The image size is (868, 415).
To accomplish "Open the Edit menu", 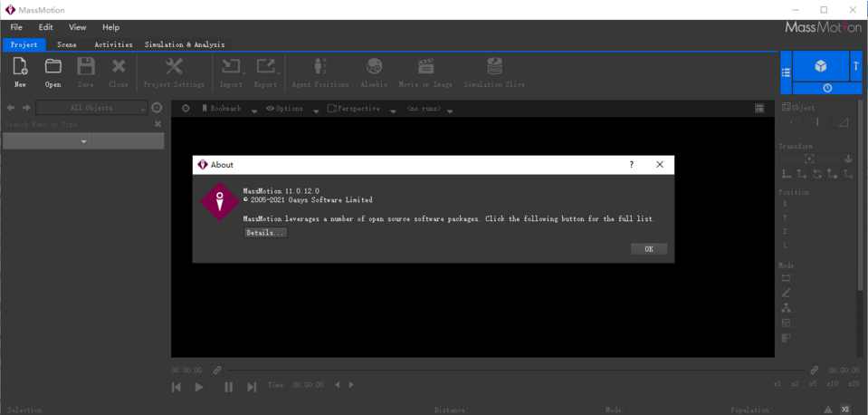I will (x=45, y=27).
